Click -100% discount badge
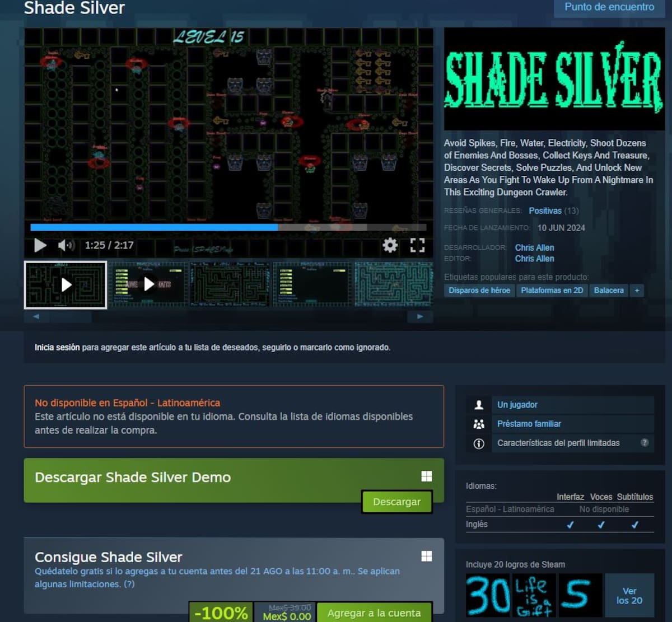This screenshot has width=672, height=622. click(221, 613)
